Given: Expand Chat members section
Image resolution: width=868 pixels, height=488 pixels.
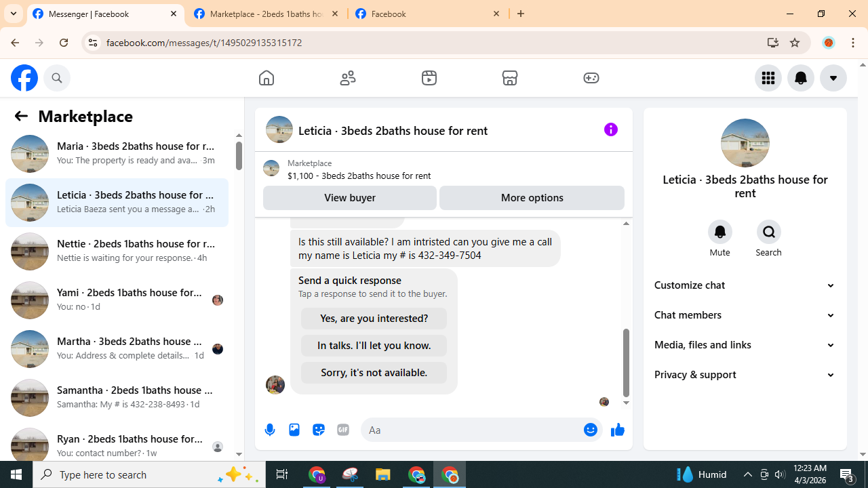Looking at the screenshot, I should [745, 315].
